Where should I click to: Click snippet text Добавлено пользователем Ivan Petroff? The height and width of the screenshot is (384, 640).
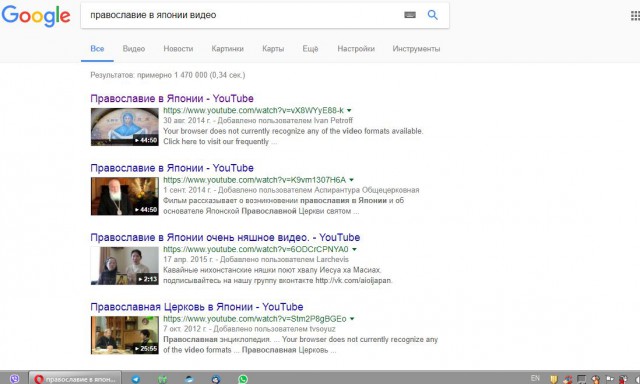click(285, 120)
